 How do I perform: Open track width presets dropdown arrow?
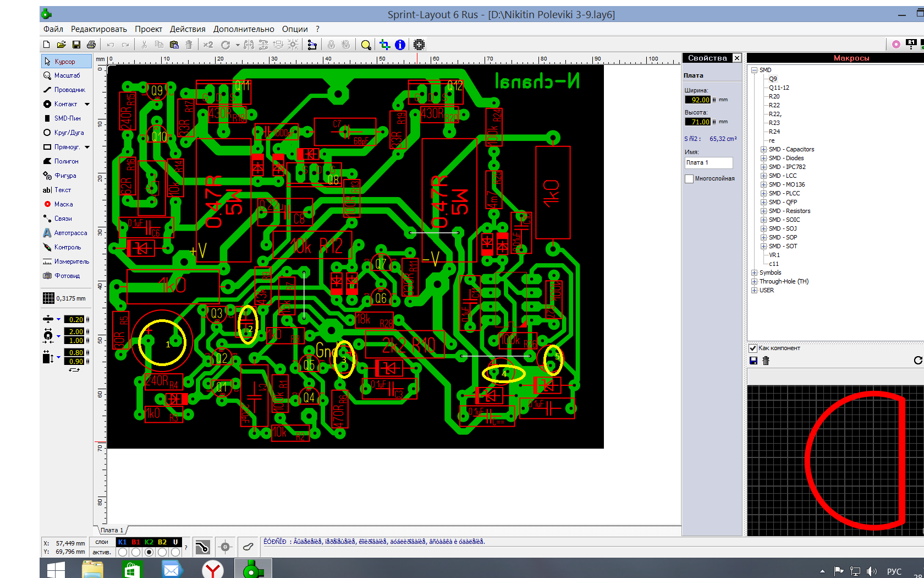click(59, 319)
